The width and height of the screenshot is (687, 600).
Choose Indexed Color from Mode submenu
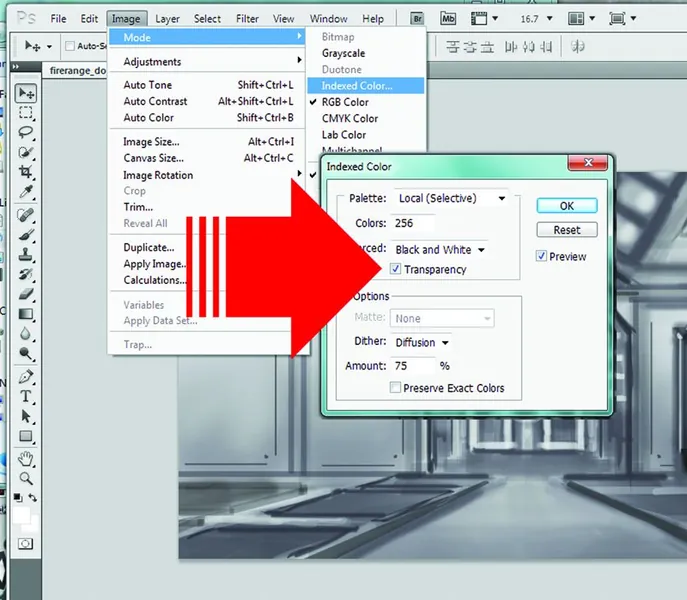pos(366,85)
